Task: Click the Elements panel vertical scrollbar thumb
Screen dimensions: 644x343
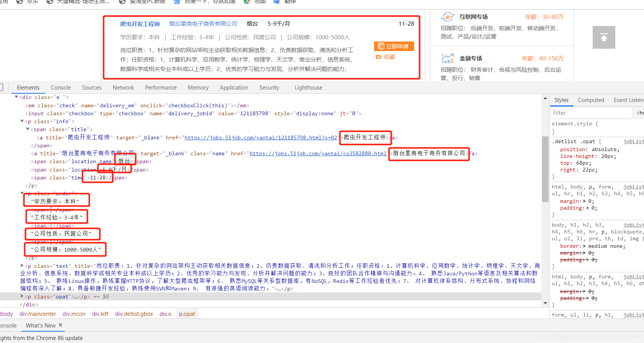Action: coord(545,169)
